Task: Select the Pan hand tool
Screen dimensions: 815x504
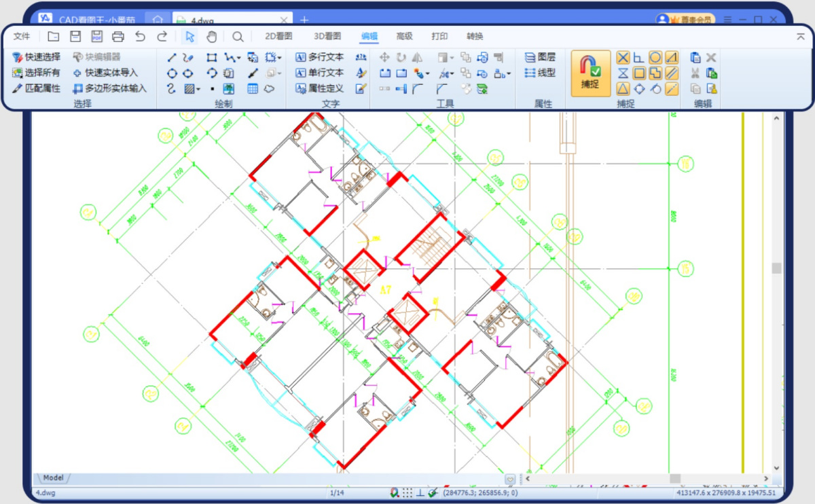Action: [211, 37]
